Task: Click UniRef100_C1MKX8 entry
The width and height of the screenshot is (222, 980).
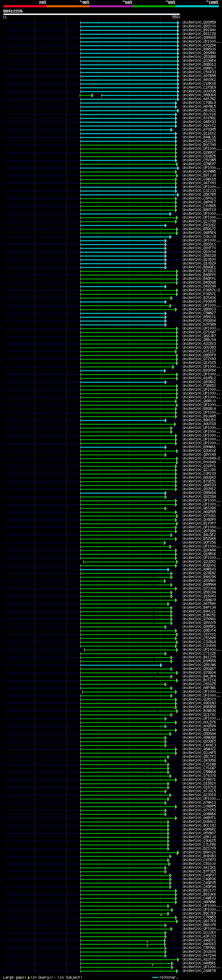Action: [x=199, y=84]
